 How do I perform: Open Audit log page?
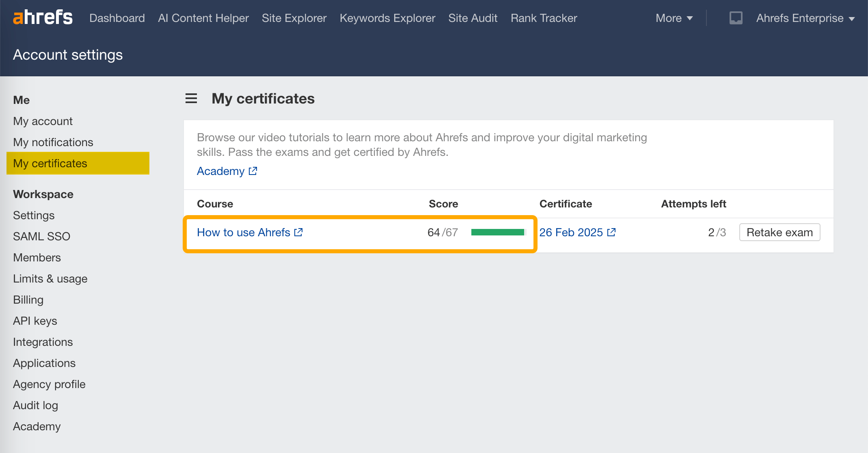35,405
